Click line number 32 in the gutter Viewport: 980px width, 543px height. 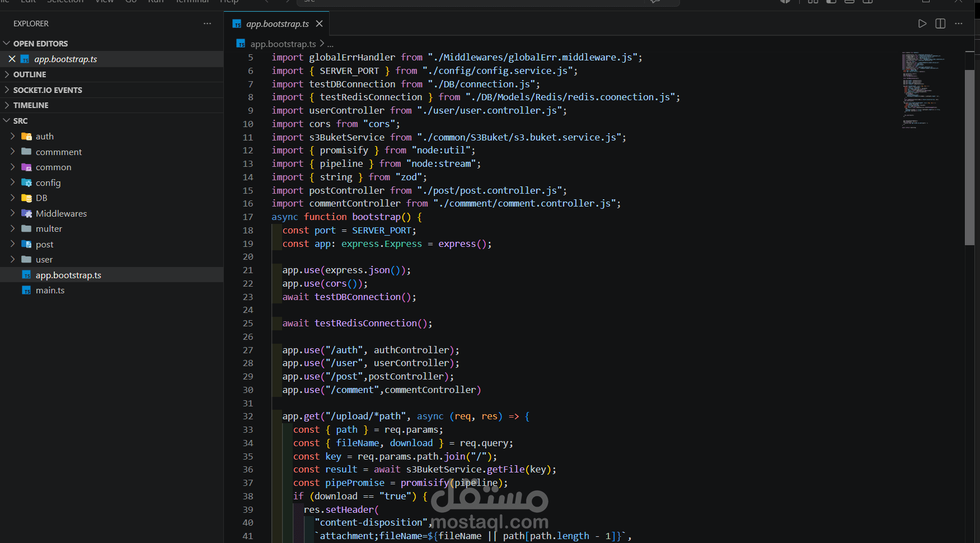pyautogui.click(x=248, y=416)
